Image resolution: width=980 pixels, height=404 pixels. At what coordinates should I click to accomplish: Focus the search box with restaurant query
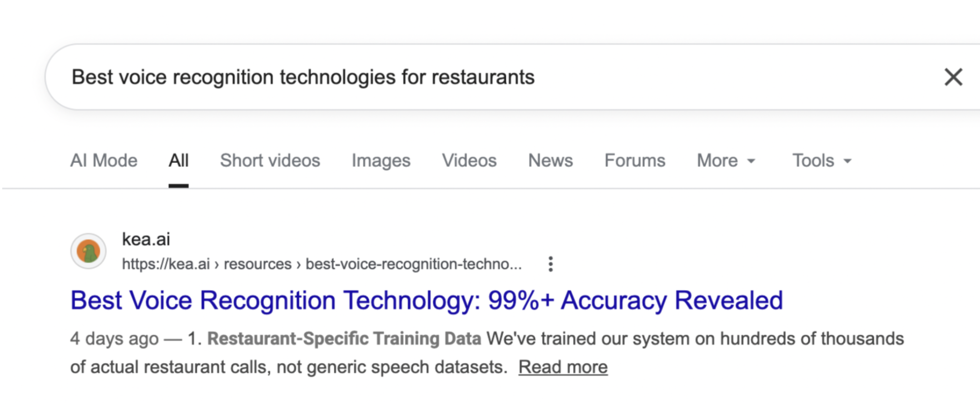coord(454,77)
